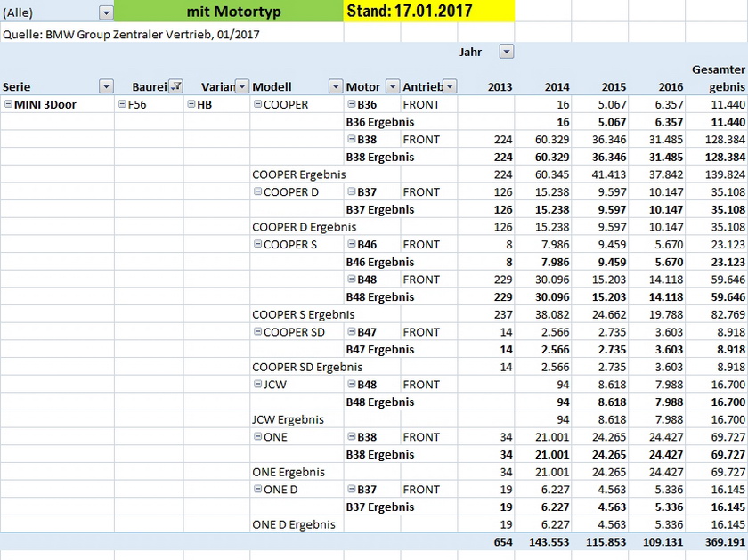Click the FRONT drive cell in the B36 row
Screen dimensions: 748x560
click(x=421, y=104)
